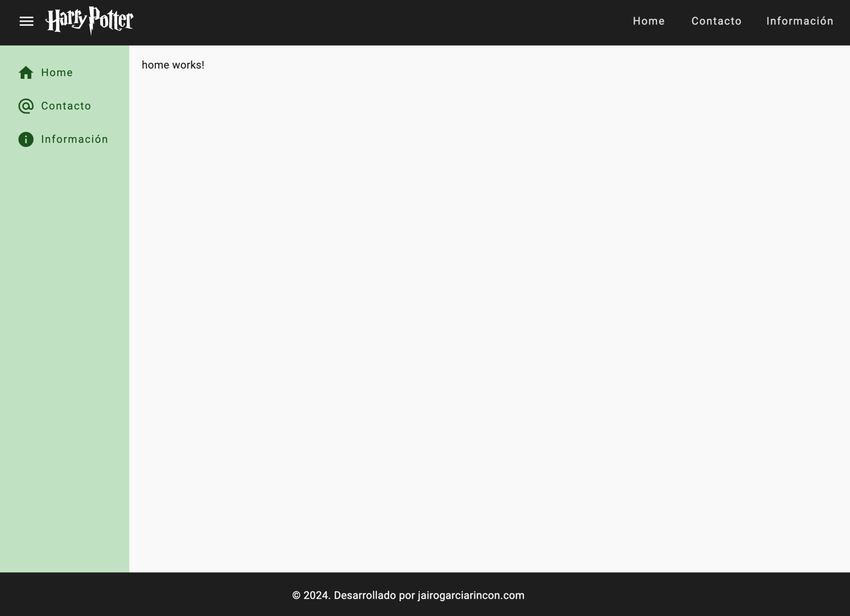Image resolution: width=850 pixels, height=616 pixels.
Task: Click the 2024 year in the footer
Action: (x=317, y=596)
